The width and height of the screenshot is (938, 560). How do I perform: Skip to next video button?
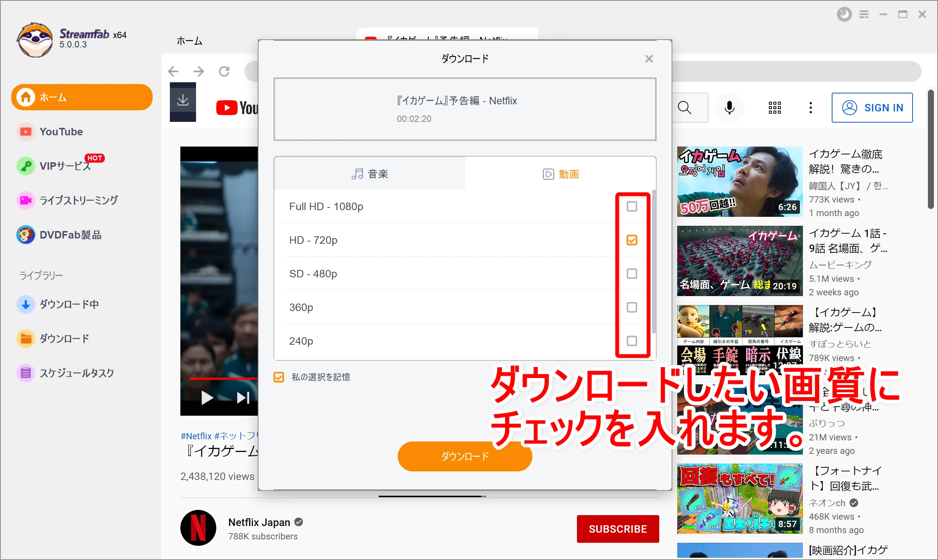(243, 398)
